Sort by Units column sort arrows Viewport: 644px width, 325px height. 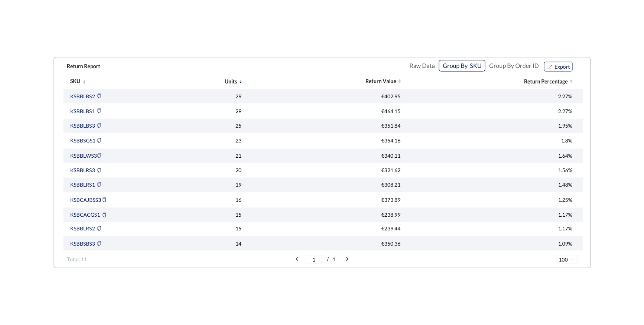coord(241,82)
